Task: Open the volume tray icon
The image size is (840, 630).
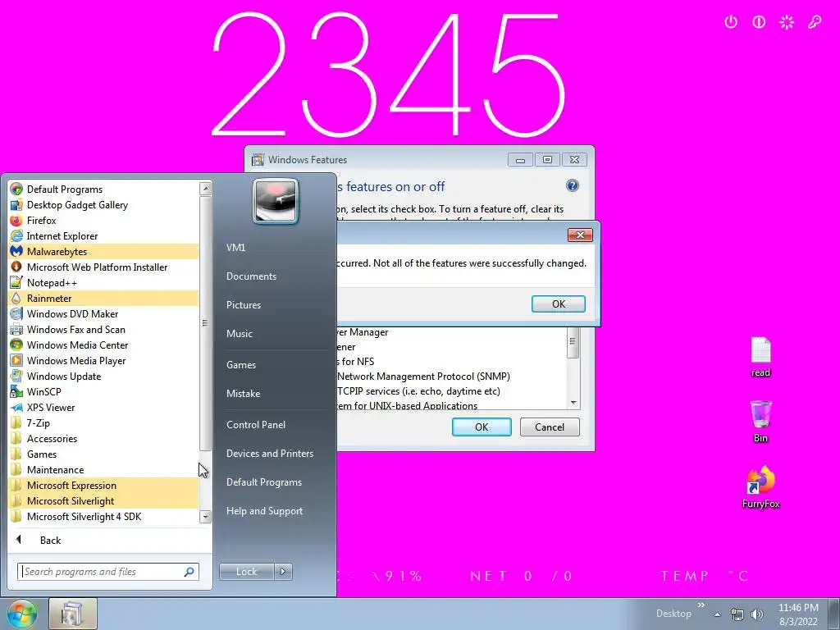Action: (x=757, y=614)
